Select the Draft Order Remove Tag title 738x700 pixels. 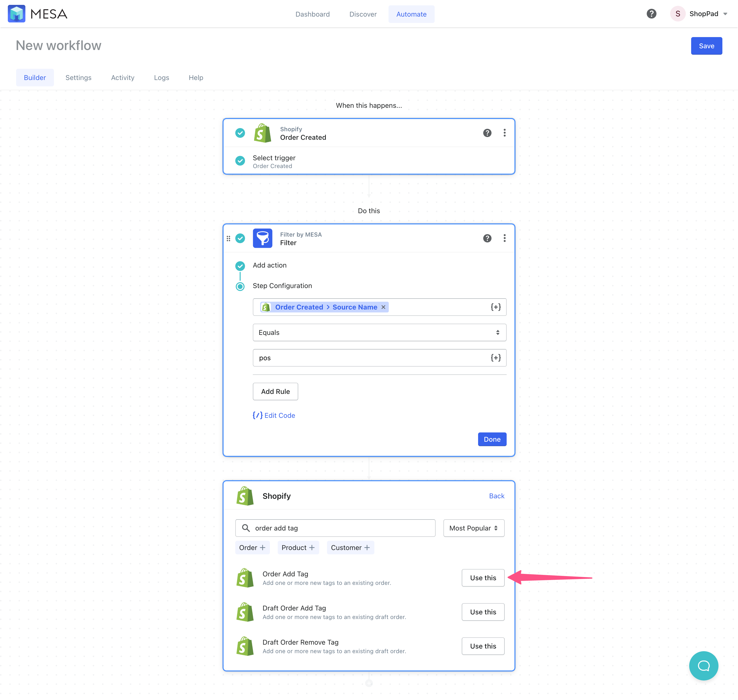coord(300,642)
